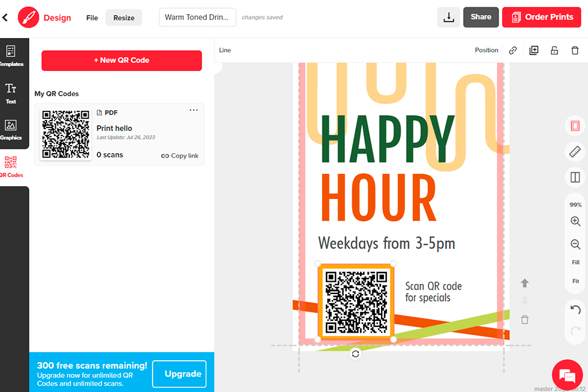Redo the last action

coord(575,331)
